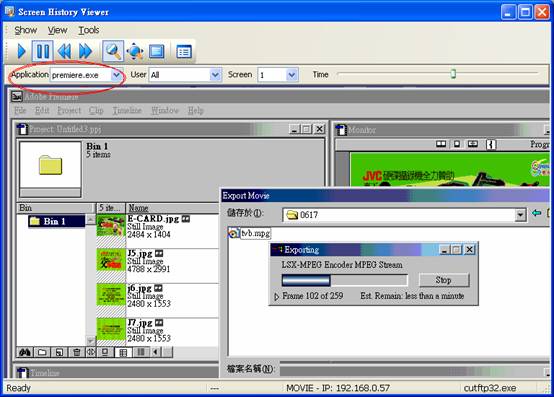The height and width of the screenshot is (397, 554).
Task: Expand the Frame 102 of 259 disclosure triangle
Action: [x=277, y=296]
